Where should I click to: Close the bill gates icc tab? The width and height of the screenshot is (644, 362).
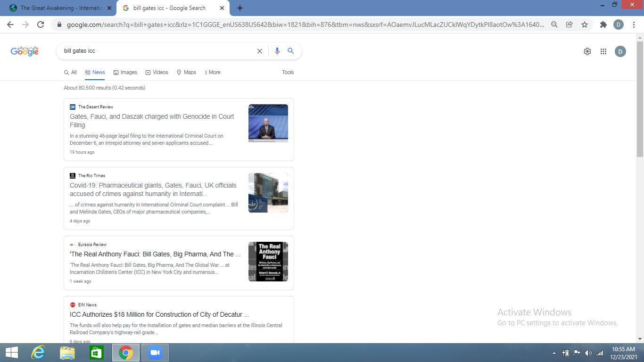[x=222, y=8]
